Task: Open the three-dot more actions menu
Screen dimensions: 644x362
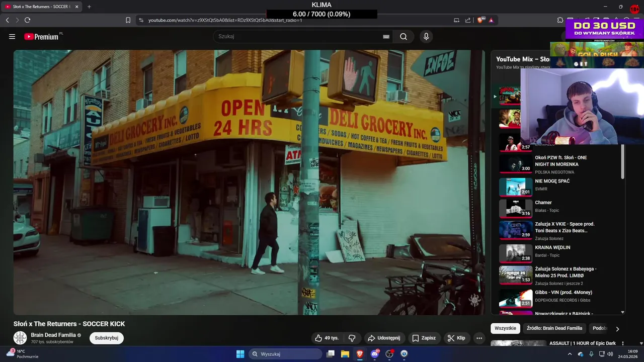Action: [479, 338]
